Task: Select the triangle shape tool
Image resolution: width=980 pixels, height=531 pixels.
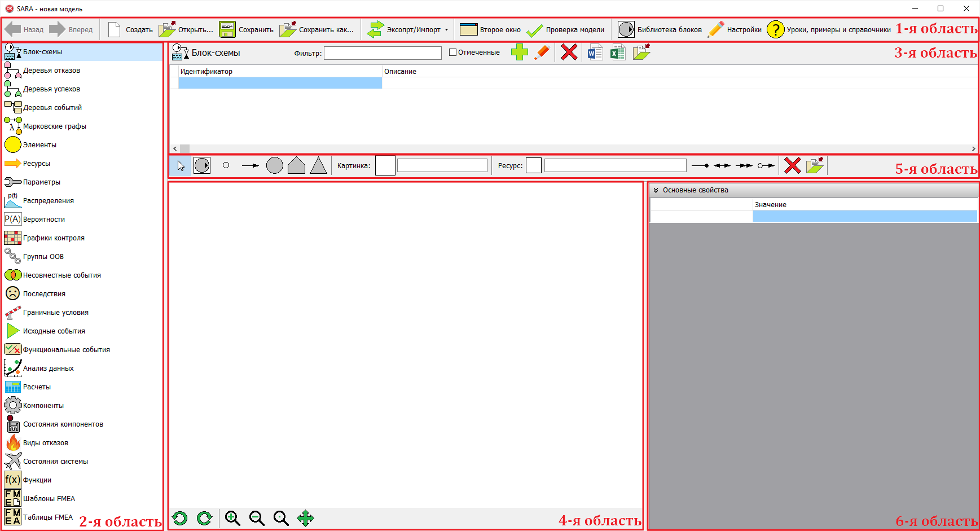Action: click(318, 166)
